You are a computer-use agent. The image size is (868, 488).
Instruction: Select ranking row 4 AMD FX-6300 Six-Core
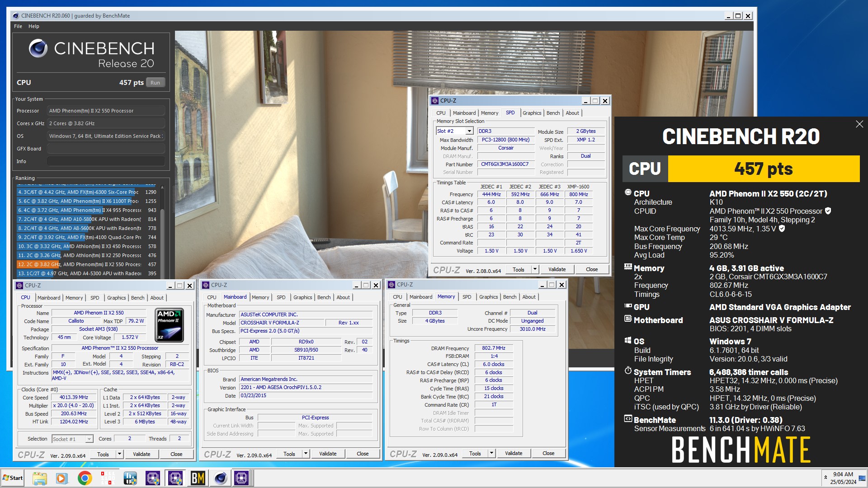[87, 192]
